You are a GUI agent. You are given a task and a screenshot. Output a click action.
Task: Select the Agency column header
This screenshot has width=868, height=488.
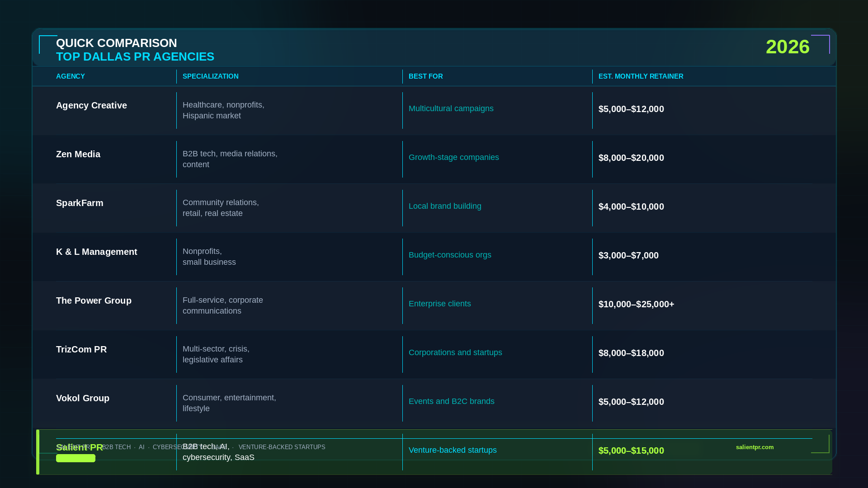tap(71, 76)
